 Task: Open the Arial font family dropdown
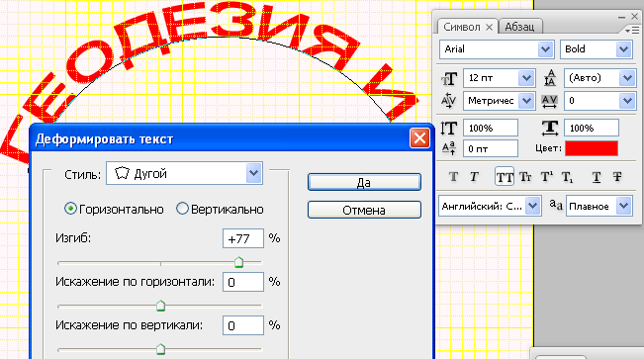click(545, 49)
